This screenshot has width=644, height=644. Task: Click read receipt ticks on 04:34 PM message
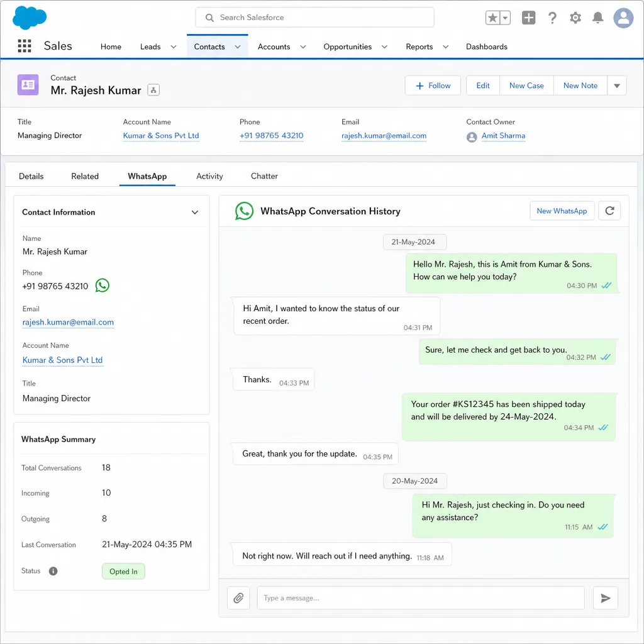[603, 428]
